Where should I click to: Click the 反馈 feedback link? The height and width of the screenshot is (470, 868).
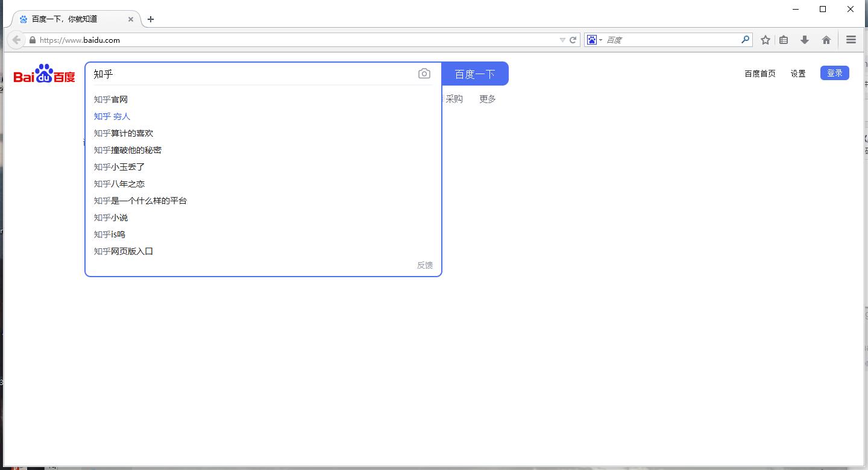(x=425, y=265)
